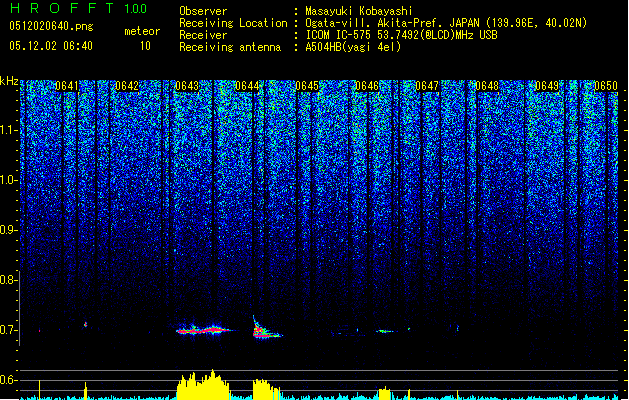Screen dimensions: 629x400
Task: Click the 0641 time marker
Action: tap(67, 86)
